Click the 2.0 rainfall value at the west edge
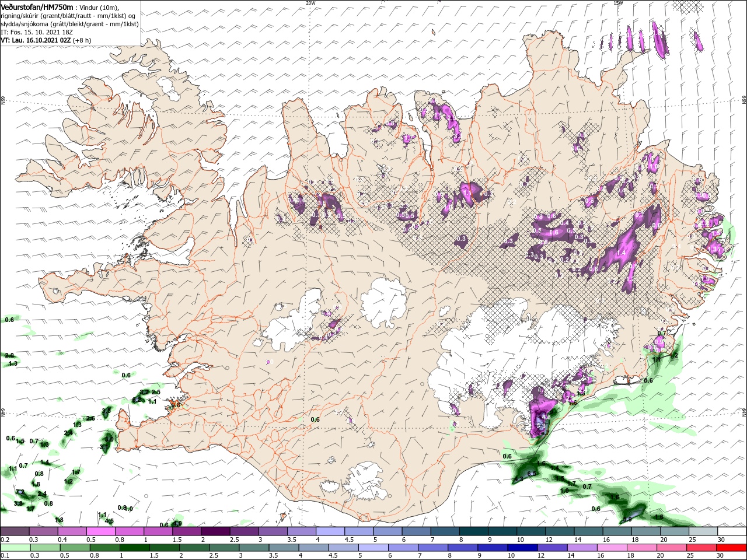Viewport: 747px width, 560px height. pyautogui.click(x=9, y=355)
